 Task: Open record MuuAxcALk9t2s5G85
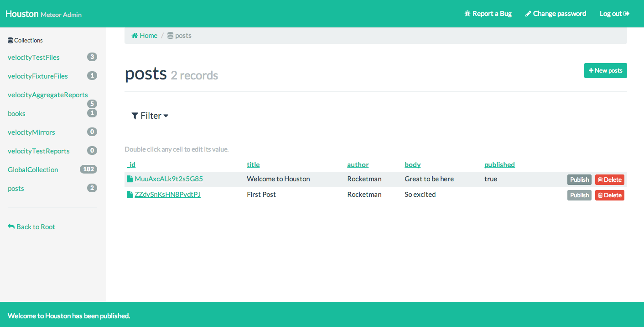point(169,179)
